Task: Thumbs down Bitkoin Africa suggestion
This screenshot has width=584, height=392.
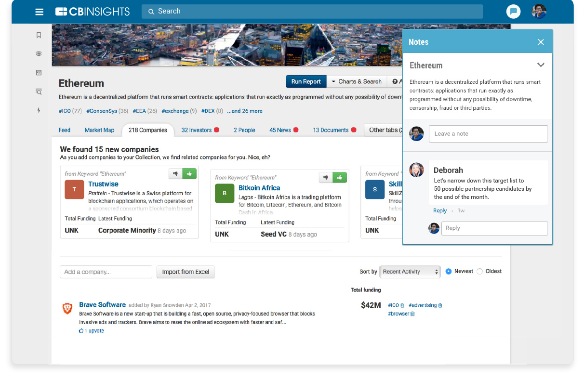Action: pos(326,178)
